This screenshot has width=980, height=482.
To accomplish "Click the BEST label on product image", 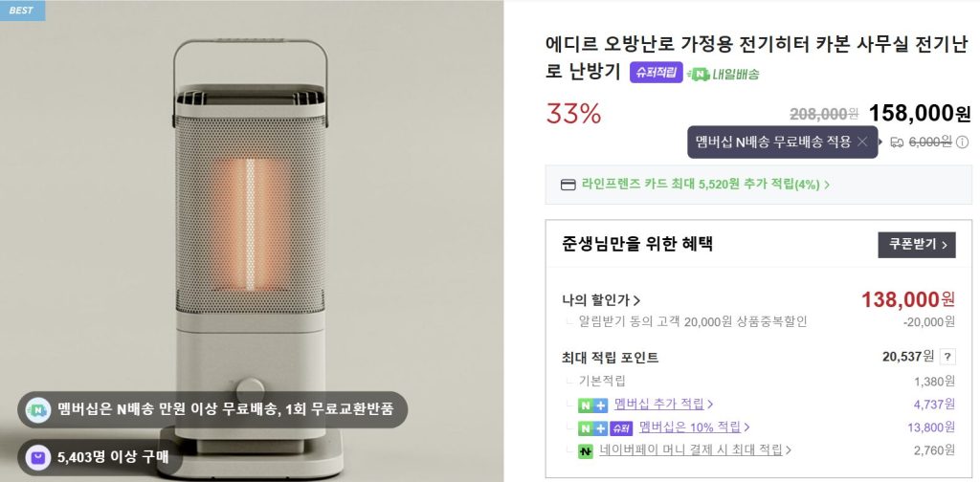I will [20, 11].
